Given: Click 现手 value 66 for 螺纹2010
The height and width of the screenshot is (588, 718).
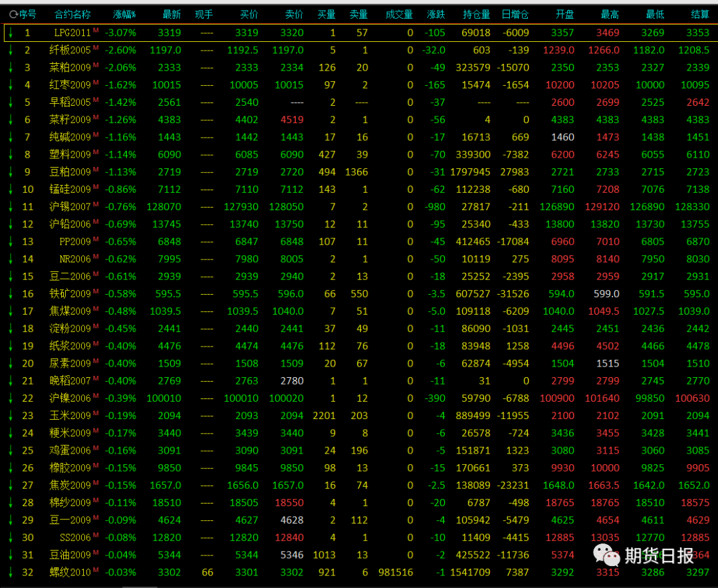Looking at the screenshot, I should (x=207, y=573).
